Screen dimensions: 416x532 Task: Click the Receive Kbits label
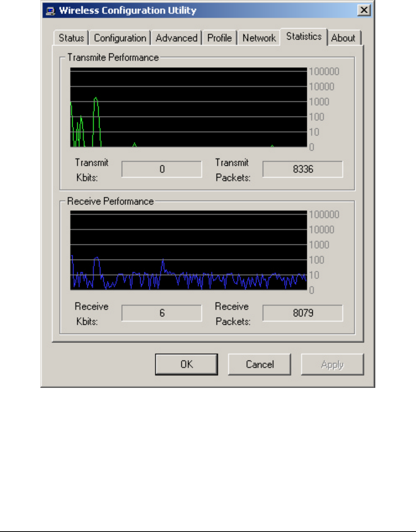pos(91,314)
